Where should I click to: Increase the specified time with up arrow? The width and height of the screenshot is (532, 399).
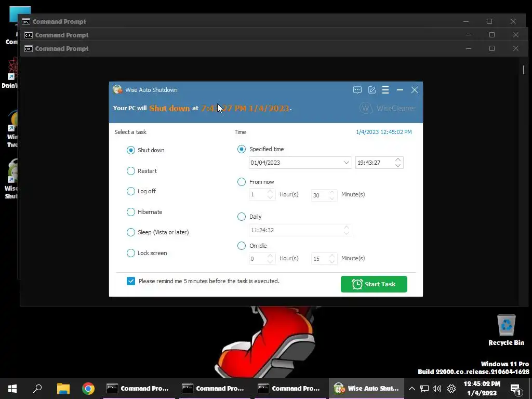coord(398,160)
